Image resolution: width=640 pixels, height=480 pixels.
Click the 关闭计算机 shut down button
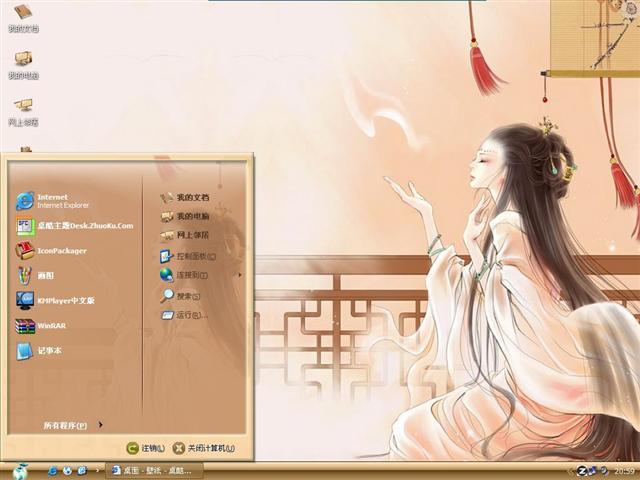204,448
